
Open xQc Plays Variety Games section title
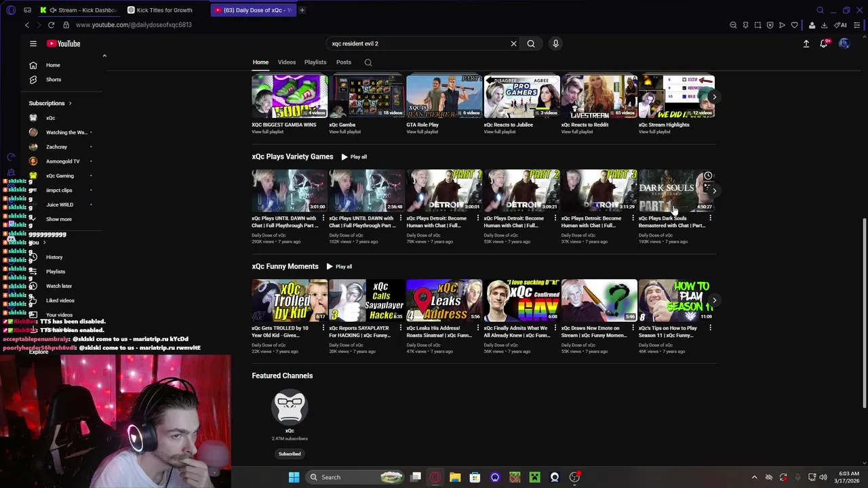292,157
